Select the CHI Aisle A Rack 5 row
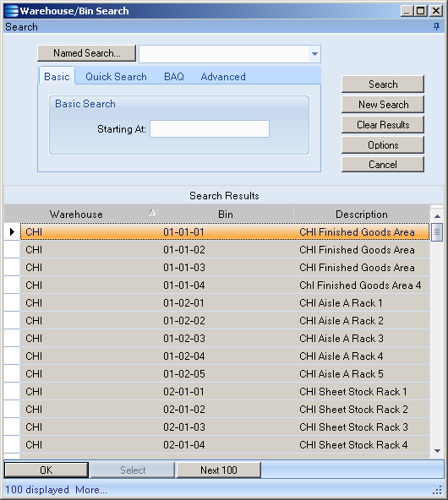 [225, 373]
